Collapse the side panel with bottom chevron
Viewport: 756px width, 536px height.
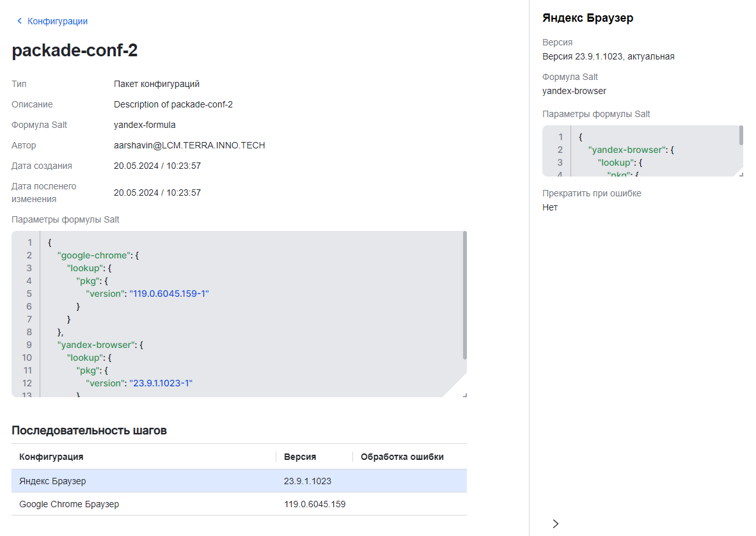[x=555, y=524]
